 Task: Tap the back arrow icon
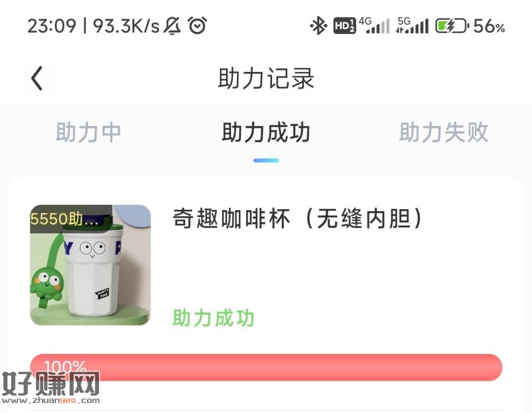(37, 78)
